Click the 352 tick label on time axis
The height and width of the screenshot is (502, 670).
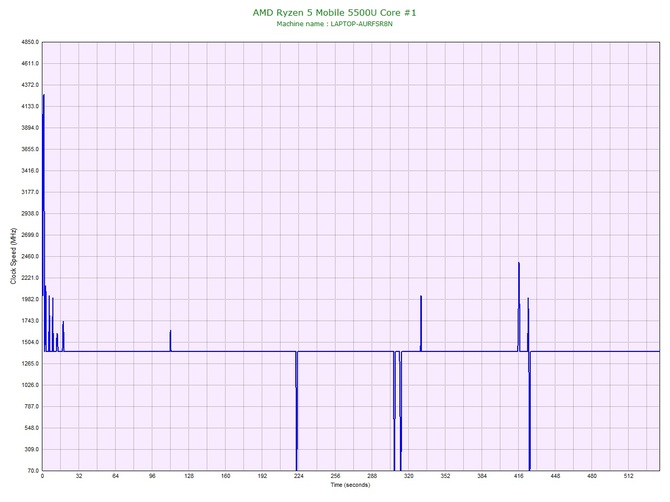point(445,476)
